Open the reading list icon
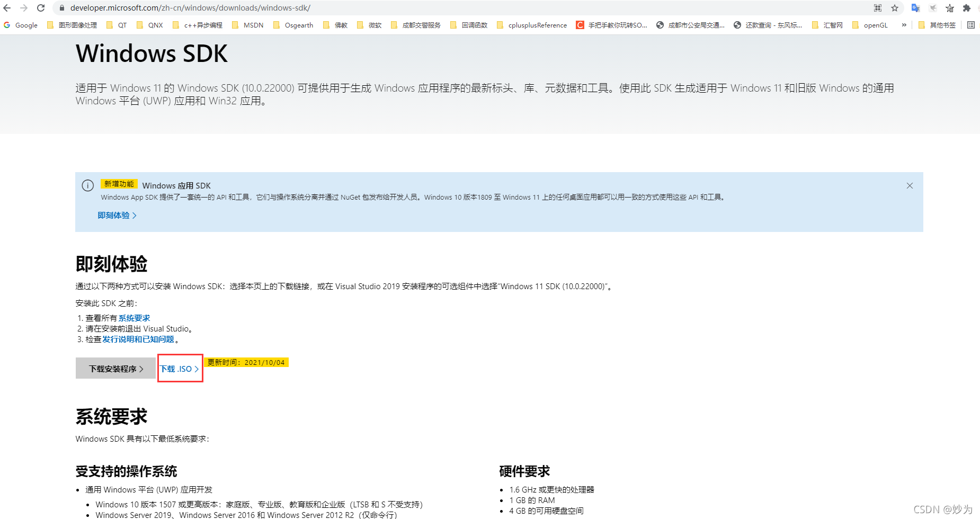The image size is (980, 519). [970, 25]
